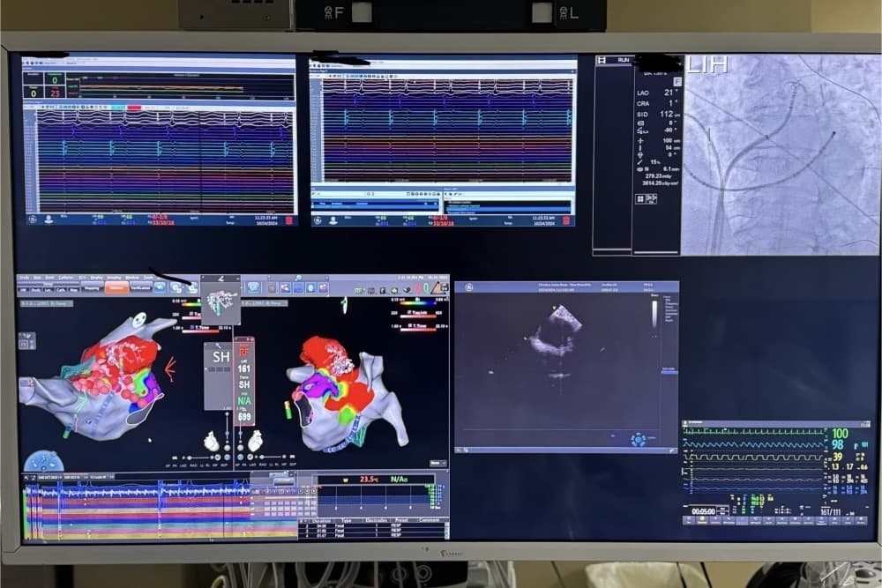
Task: Click the fluoroscopy image marked LIH
Action: click(x=781, y=154)
